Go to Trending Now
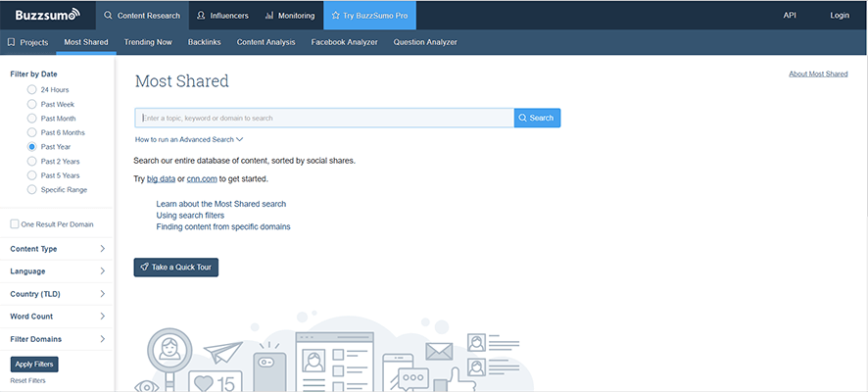 (148, 42)
